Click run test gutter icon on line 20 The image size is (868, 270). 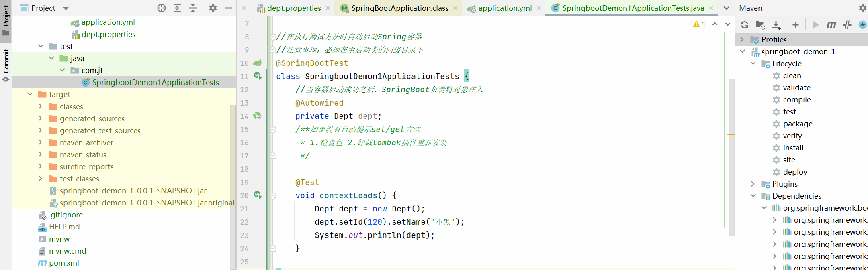click(x=258, y=195)
